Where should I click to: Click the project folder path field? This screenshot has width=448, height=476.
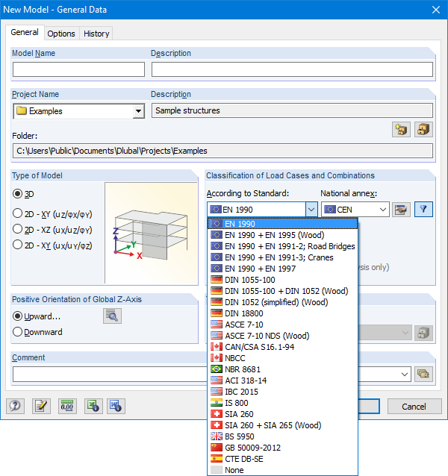tap(223, 151)
